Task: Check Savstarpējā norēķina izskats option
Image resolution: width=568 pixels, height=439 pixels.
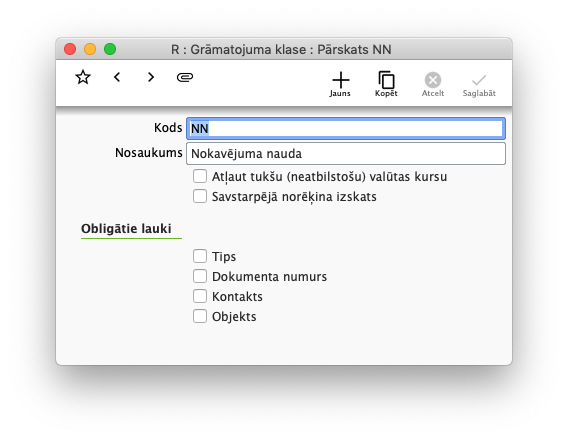Action: (x=200, y=196)
